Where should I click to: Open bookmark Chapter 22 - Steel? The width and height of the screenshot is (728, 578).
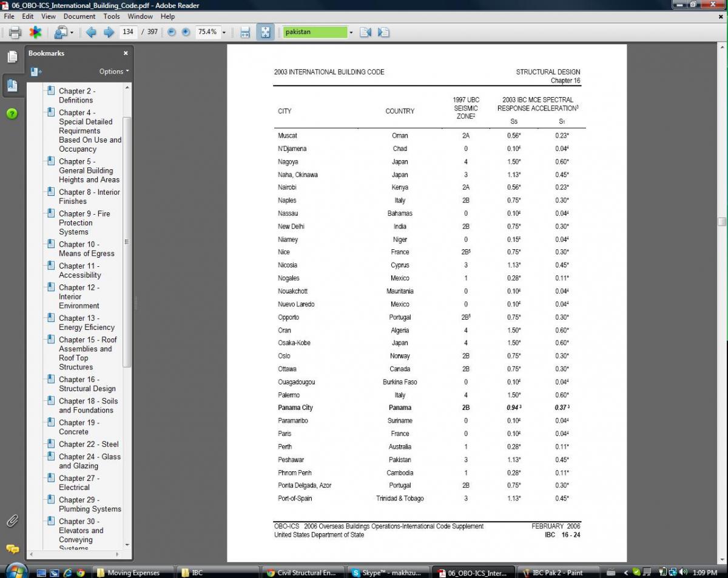89,444
